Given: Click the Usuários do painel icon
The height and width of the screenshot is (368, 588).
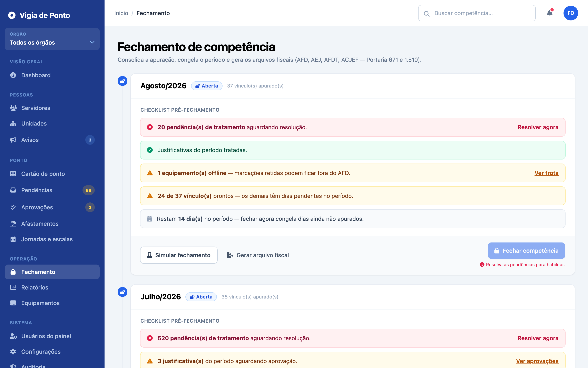Looking at the screenshot, I should [13, 336].
